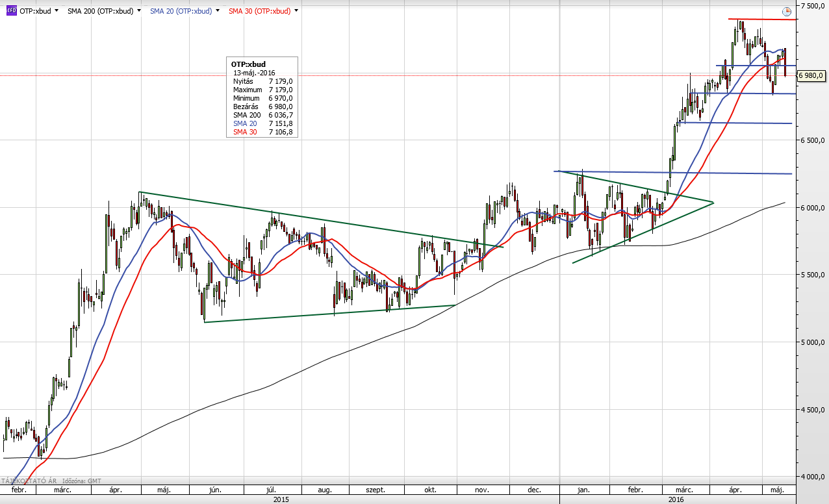Click the SMA 200 6 036,7 row
The width and height of the screenshot is (829, 504).
(263, 115)
